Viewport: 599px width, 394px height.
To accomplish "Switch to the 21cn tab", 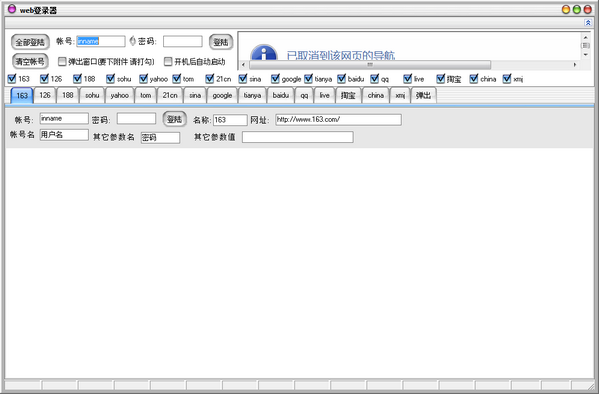I will point(170,95).
